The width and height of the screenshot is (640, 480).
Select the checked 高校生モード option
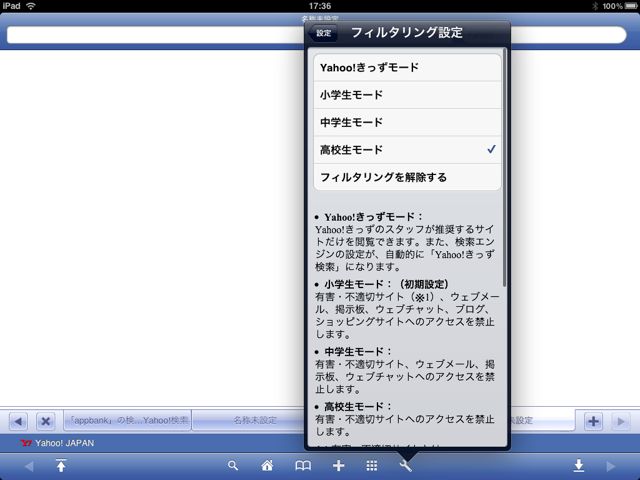[x=407, y=150]
